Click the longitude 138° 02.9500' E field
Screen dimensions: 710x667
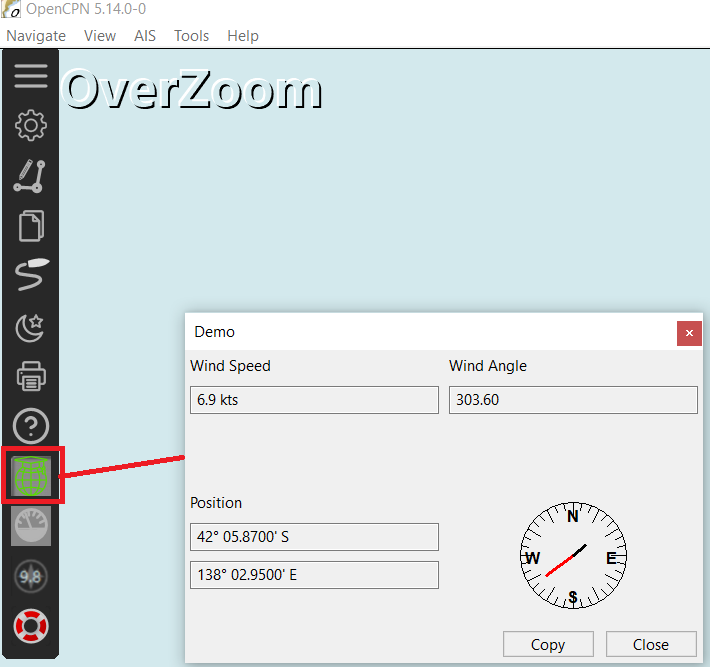pos(314,575)
